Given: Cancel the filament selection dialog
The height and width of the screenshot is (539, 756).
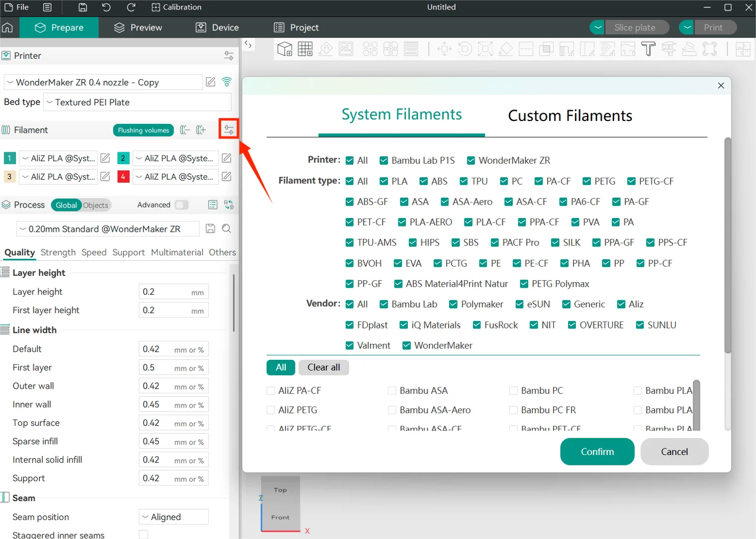Looking at the screenshot, I should (x=674, y=452).
